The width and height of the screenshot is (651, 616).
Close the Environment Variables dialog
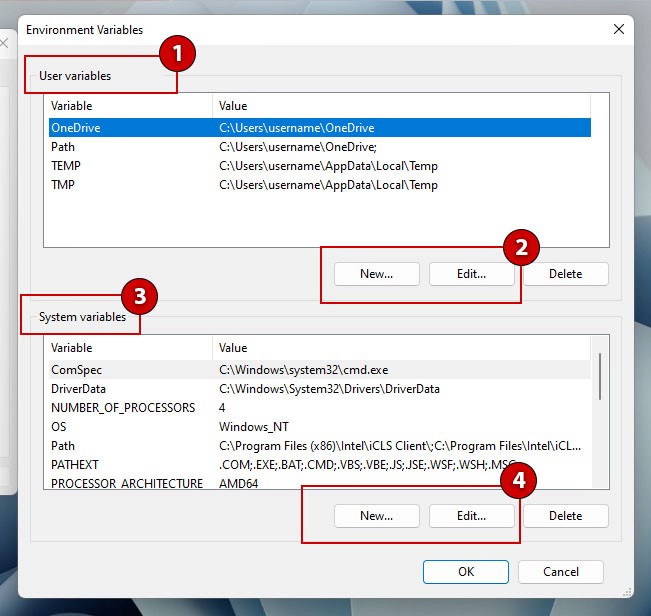tap(619, 29)
